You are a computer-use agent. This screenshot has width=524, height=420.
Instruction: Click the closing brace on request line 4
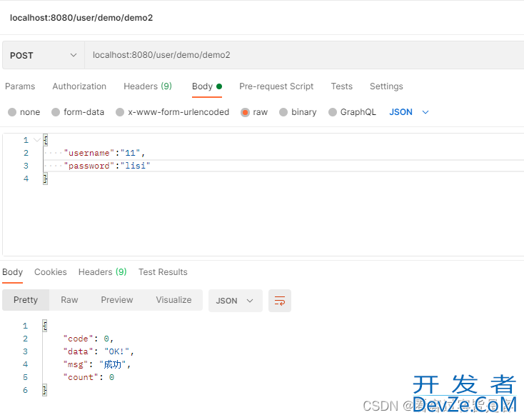[x=46, y=179]
